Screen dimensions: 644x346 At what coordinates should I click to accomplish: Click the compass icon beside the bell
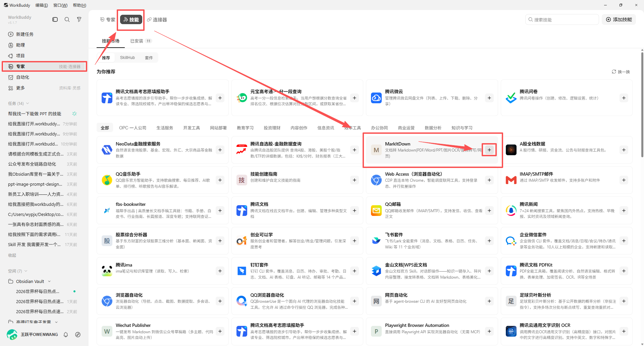pyautogui.click(x=78, y=334)
